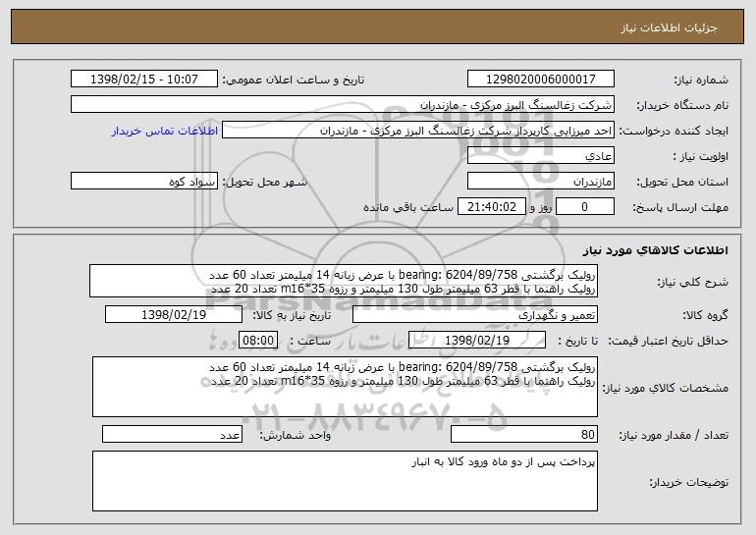Click the label استان محل تحویل
The image size is (756, 535).
pos(682,183)
